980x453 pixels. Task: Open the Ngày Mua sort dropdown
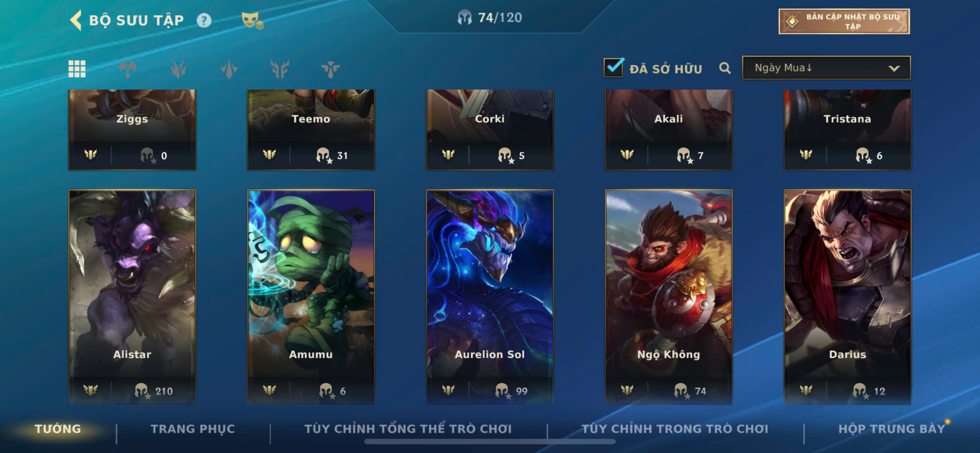[x=826, y=68]
